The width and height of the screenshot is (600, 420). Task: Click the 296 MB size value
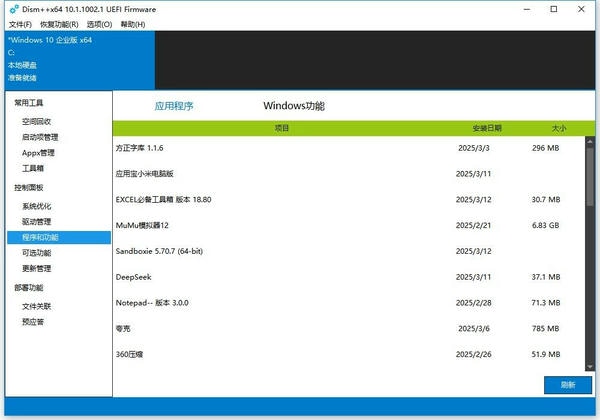tap(546, 148)
